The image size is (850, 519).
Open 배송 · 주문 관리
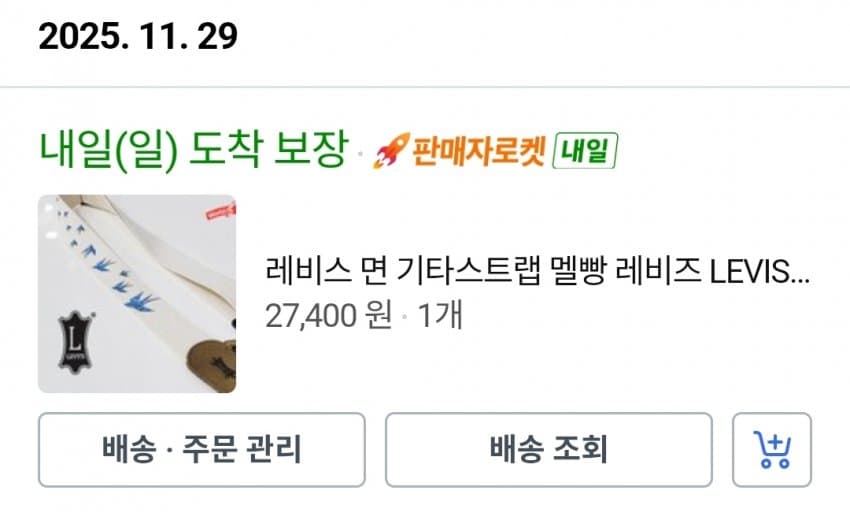coord(201,449)
